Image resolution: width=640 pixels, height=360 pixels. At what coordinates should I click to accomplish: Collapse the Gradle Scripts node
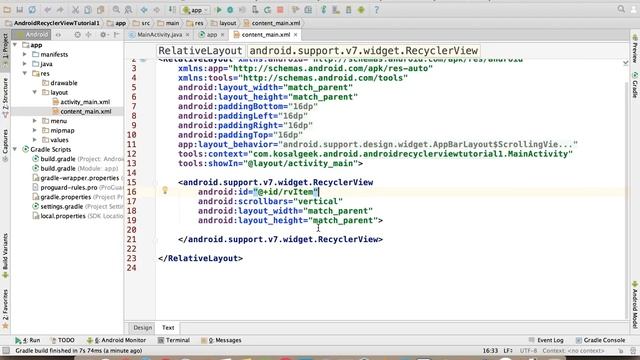pos(15,149)
